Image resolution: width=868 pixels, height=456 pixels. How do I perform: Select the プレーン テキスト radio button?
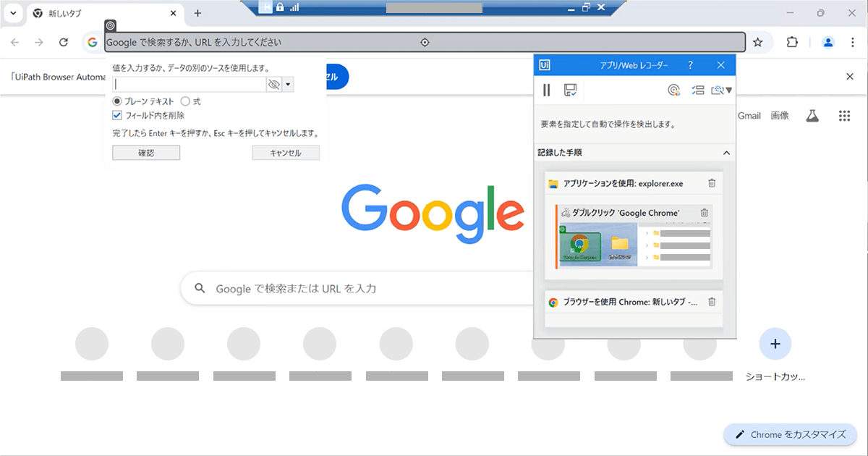click(117, 102)
